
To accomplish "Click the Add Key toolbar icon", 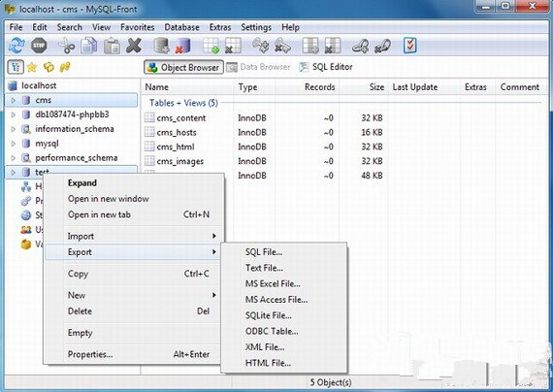I will click(x=260, y=46).
